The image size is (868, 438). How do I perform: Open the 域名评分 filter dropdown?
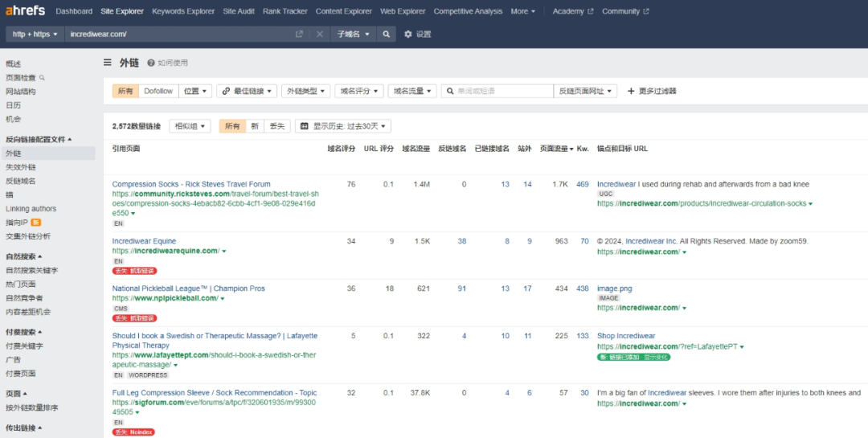(x=359, y=92)
